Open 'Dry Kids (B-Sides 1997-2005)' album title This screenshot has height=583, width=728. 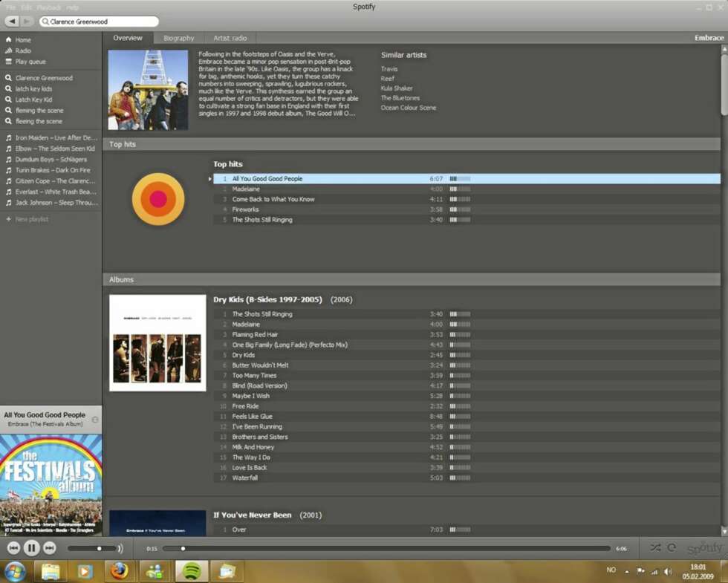click(x=267, y=299)
